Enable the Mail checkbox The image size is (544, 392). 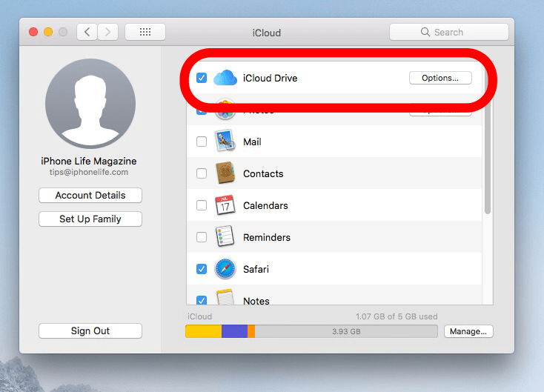(x=202, y=142)
